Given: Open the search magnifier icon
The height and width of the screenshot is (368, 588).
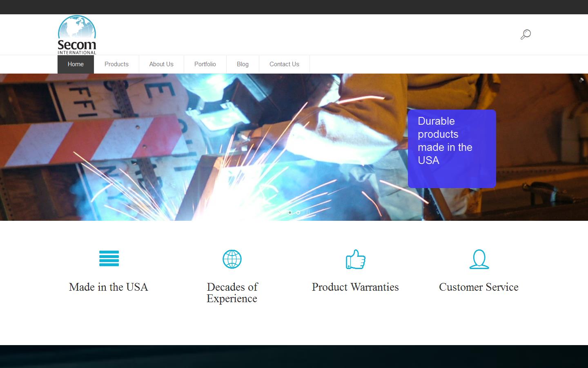Looking at the screenshot, I should 526,34.
